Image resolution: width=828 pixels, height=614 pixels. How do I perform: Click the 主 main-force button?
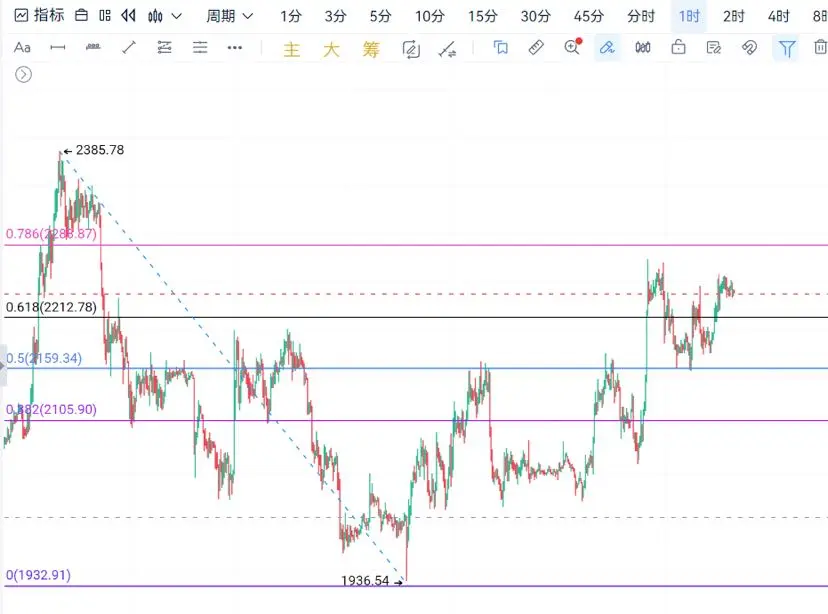[291, 50]
